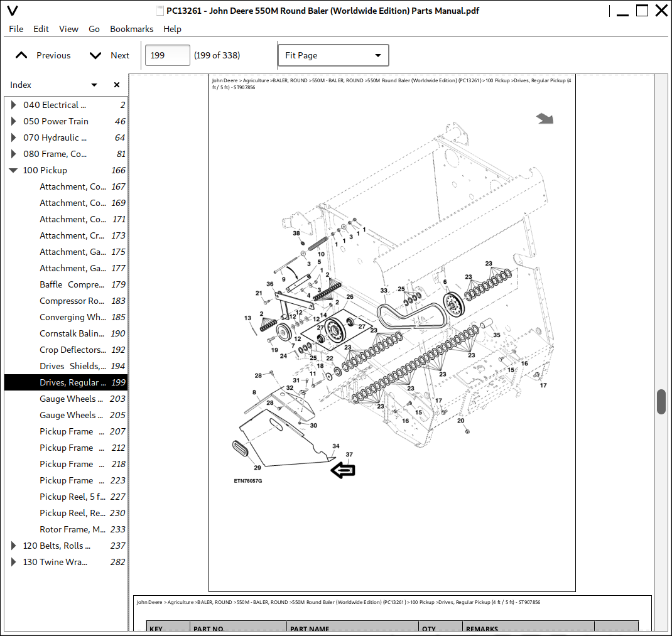Image resolution: width=672 pixels, height=636 pixels.
Task: Open Pickup Frame entry page 212
Action: coord(66,448)
